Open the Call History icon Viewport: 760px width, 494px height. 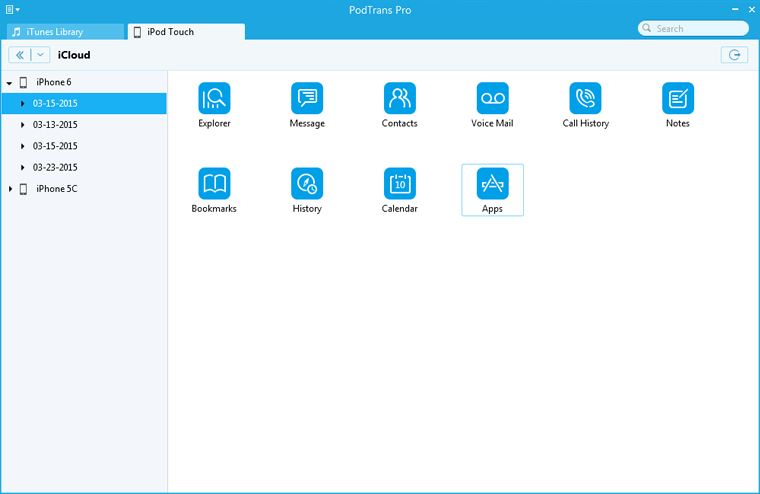(585, 98)
